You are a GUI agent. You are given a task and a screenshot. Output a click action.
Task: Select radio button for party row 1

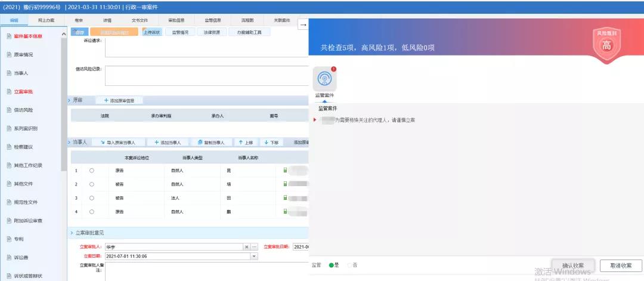pyautogui.click(x=91, y=170)
